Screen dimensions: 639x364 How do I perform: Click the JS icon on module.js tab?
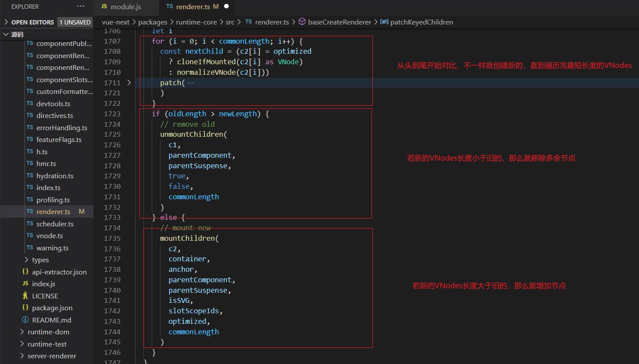point(104,7)
